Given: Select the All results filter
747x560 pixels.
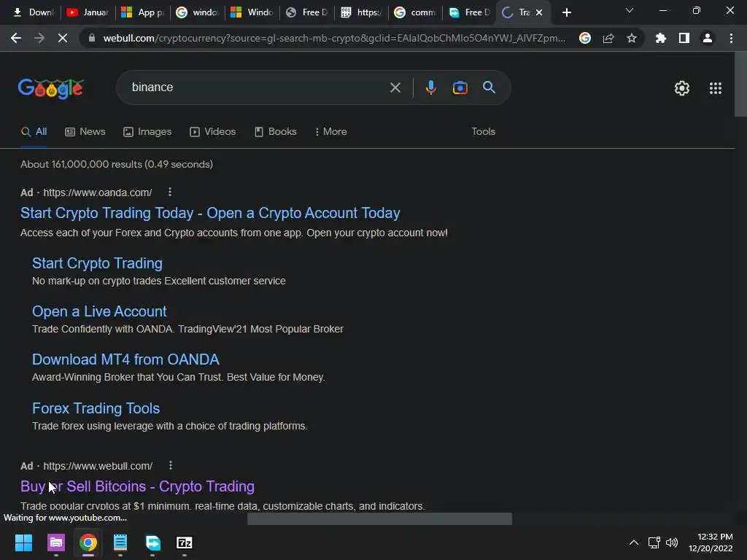Looking at the screenshot, I should (34, 131).
